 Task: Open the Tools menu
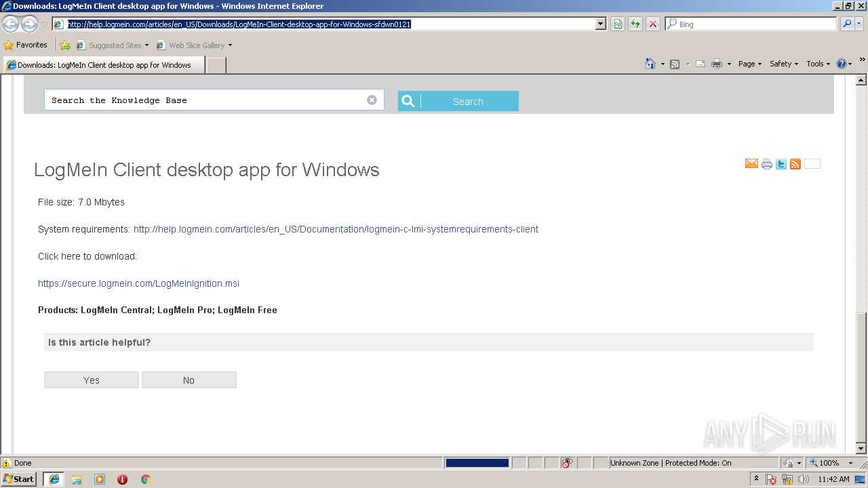(818, 64)
